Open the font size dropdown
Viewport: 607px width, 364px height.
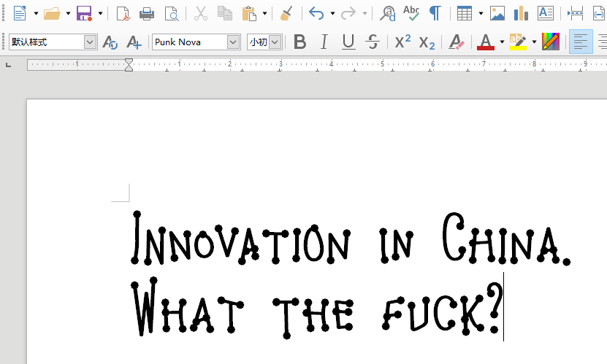275,42
